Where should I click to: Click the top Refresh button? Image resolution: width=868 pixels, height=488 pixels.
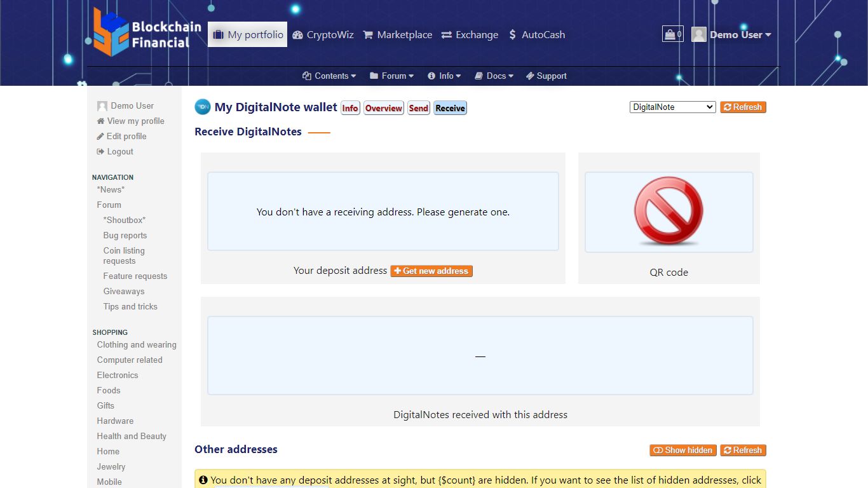[x=743, y=107]
